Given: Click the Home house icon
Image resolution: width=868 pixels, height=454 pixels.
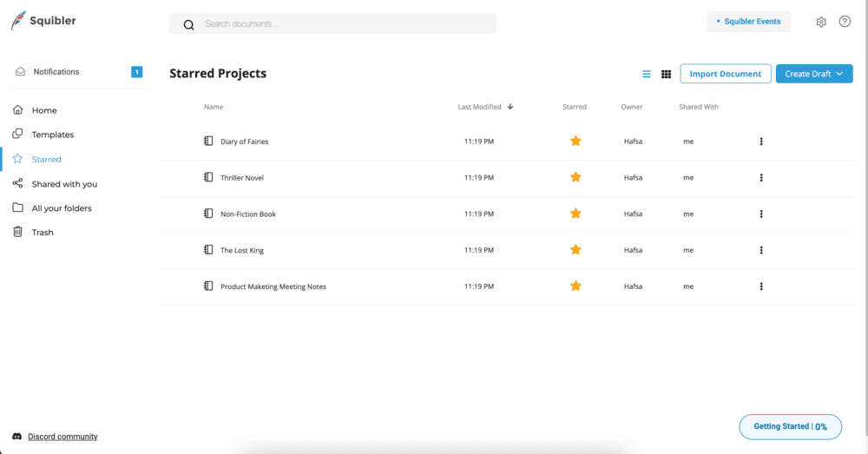Looking at the screenshot, I should pyautogui.click(x=17, y=110).
